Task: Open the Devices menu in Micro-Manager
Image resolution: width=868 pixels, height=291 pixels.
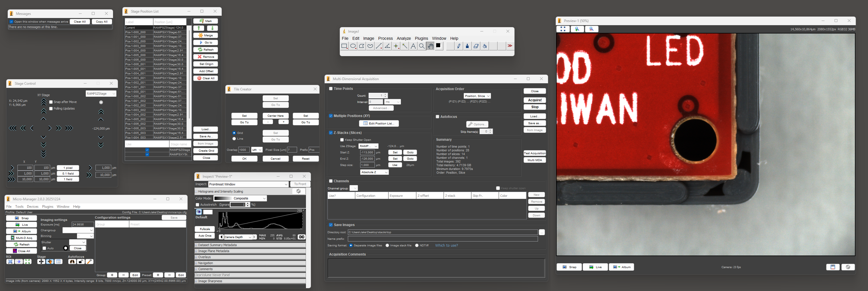Action: pos(33,207)
